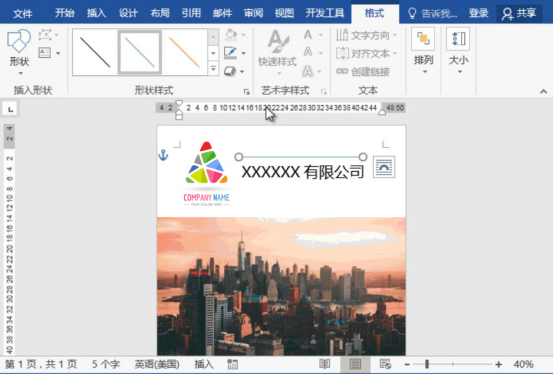Screen dimensions: 554x375
Task: Click the Layout Options icon beside the line
Action: click(x=384, y=167)
